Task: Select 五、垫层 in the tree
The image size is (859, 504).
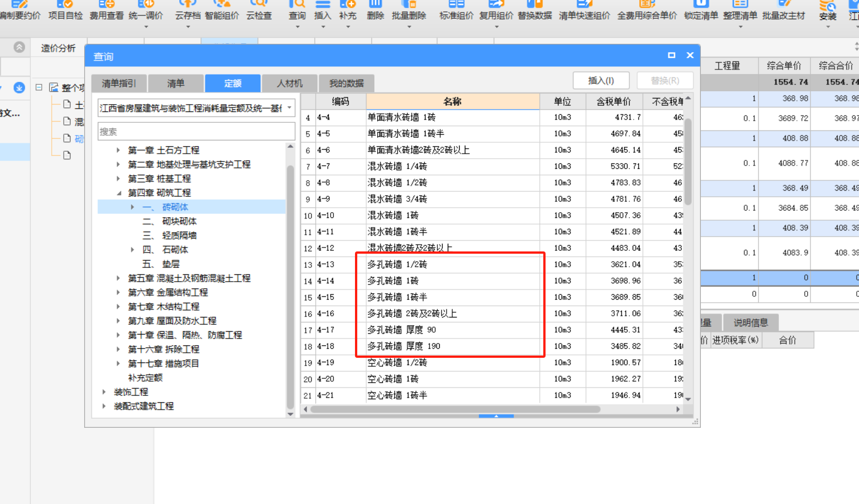Action: pos(161,264)
